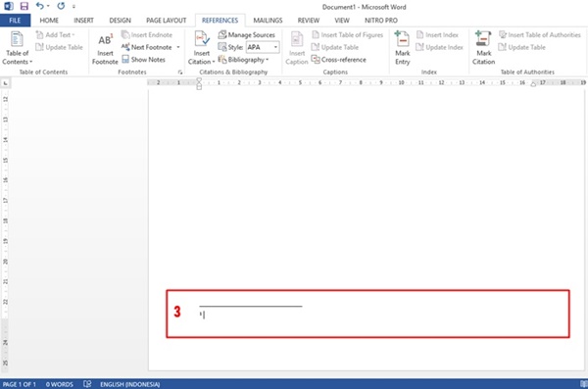Viewport: 588px width, 389px height.
Task: Click Update Table in Table of Authorities group
Action: [x=522, y=47]
